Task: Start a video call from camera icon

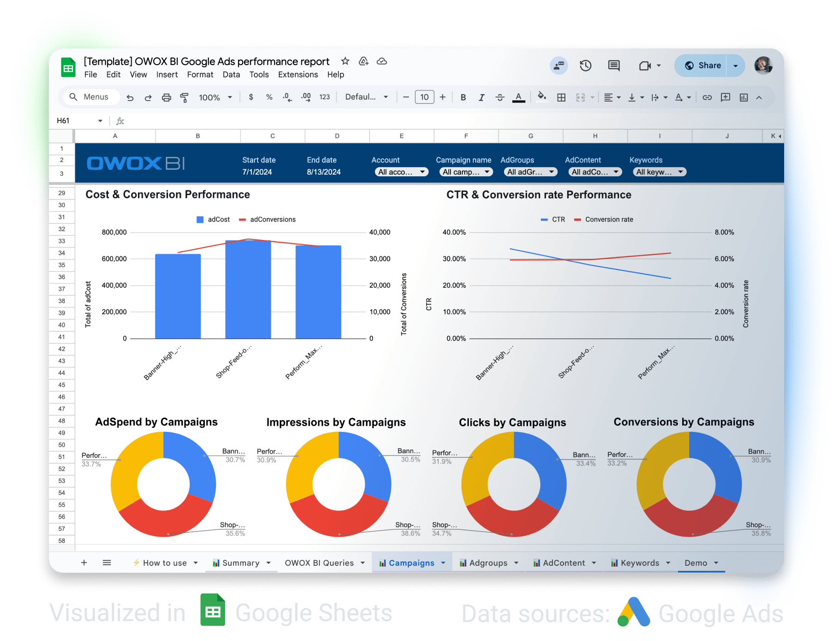Action: 645,66
